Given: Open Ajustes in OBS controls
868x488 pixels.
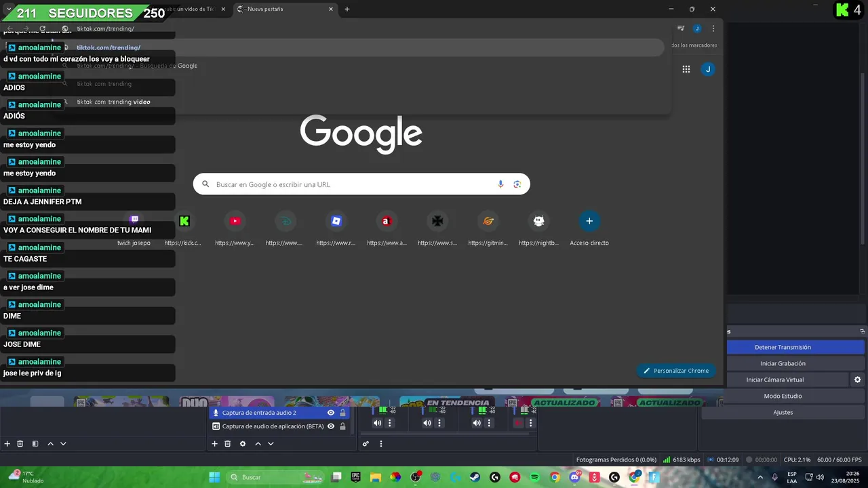Looking at the screenshot, I should pos(783,412).
